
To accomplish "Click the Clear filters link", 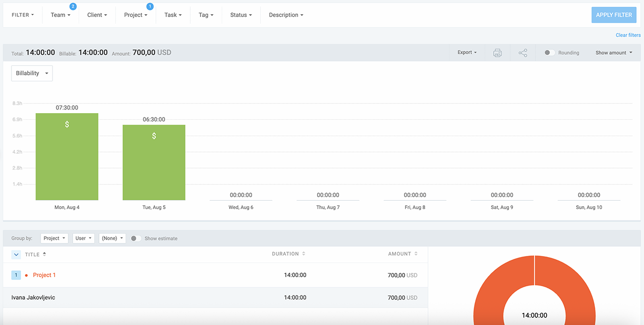I will [x=628, y=35].
